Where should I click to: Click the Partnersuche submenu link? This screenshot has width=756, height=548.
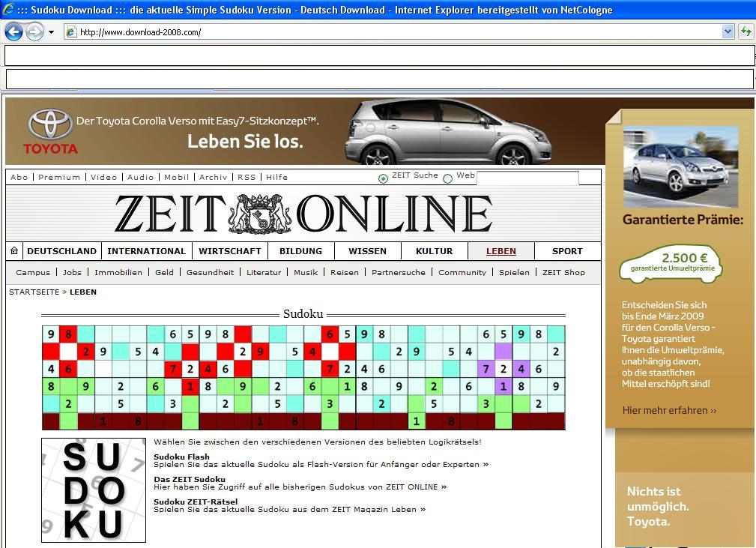[x=398, y=272]
